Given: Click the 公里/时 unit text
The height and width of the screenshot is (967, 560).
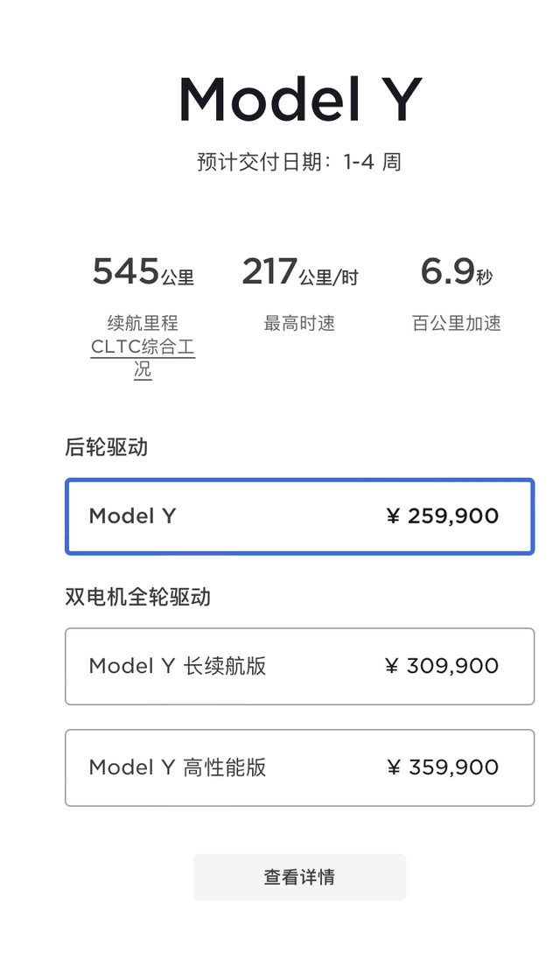Looking at the screenshot, I should point(328,277).
